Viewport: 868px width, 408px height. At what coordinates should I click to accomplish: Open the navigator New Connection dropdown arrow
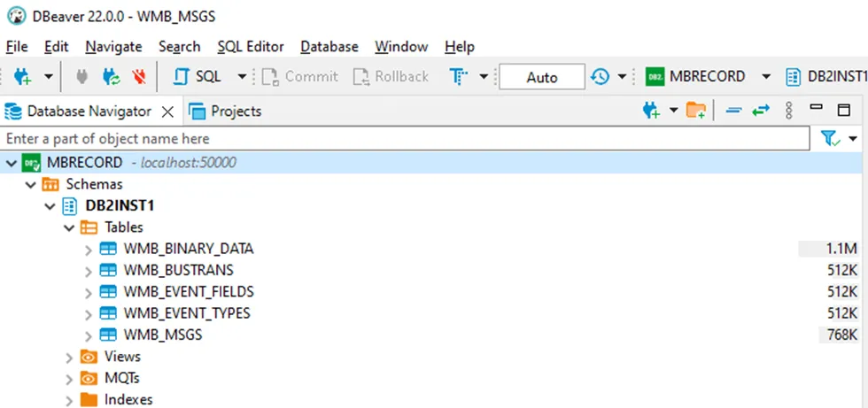pos(674,110)
